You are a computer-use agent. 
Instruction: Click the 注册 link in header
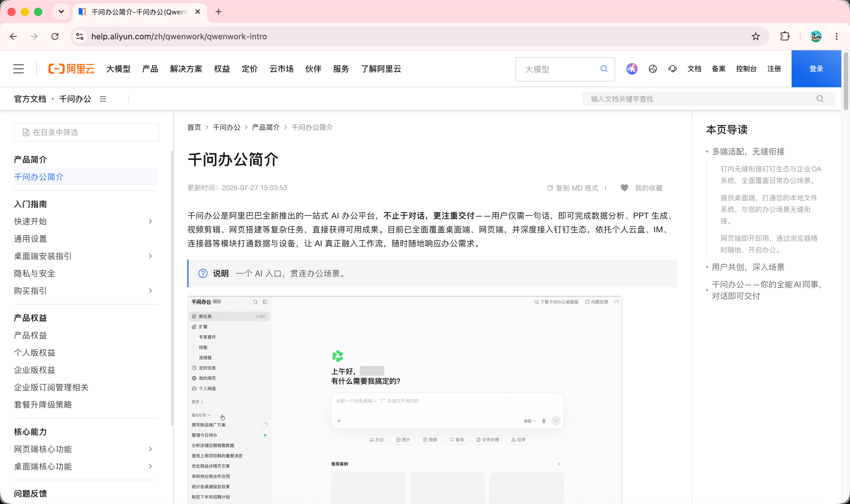(774, 69)
